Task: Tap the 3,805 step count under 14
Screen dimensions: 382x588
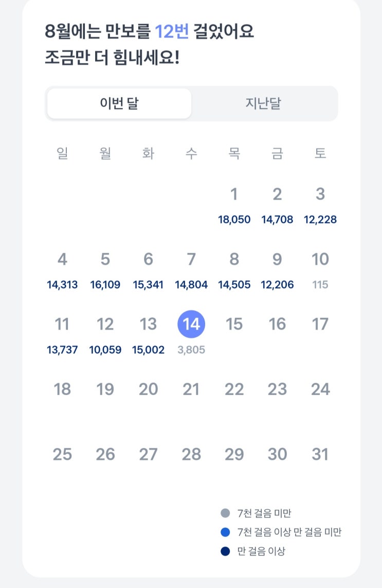Action: (191, 350)
